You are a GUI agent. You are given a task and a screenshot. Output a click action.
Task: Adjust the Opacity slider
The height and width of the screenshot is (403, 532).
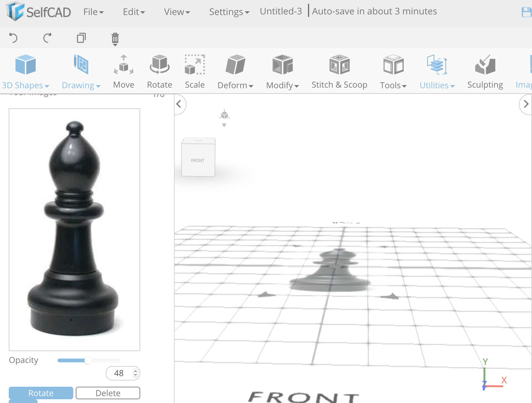(88, 360)
